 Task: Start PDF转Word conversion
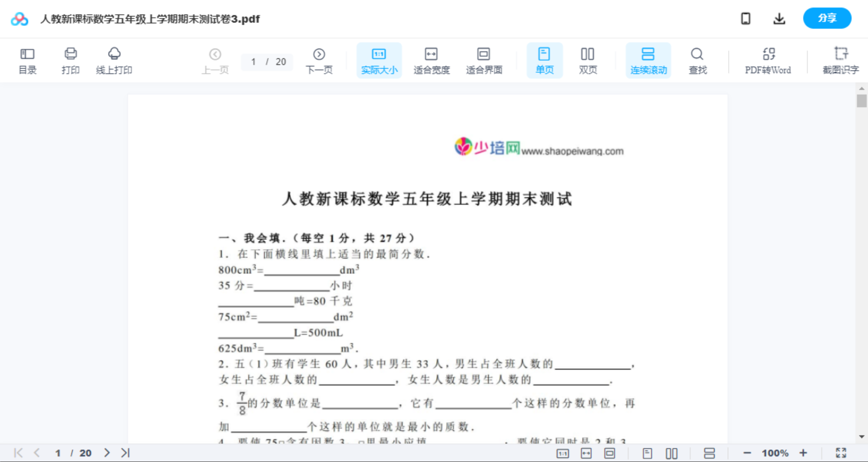(x=767, y=60)
